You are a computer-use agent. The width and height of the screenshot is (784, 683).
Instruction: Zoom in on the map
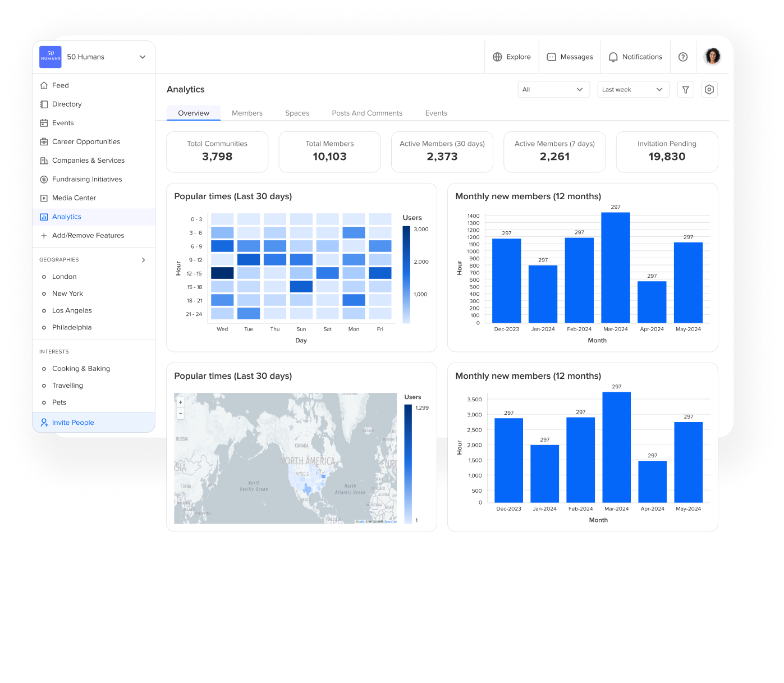[x=181, y=402]
